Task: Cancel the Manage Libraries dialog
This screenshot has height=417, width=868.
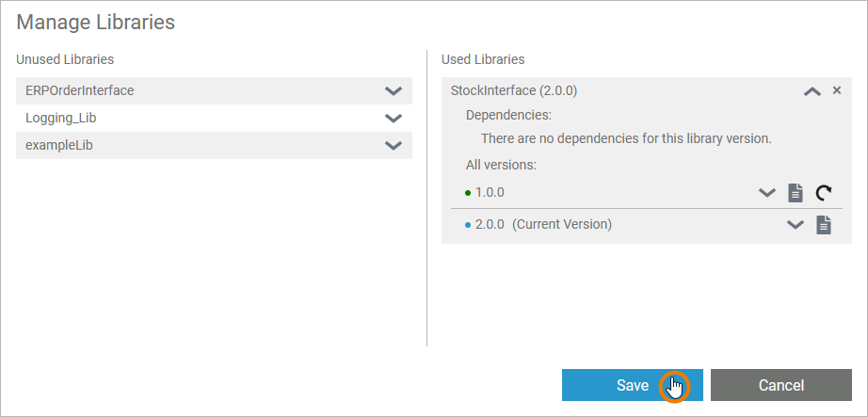Action: (781, 385)
